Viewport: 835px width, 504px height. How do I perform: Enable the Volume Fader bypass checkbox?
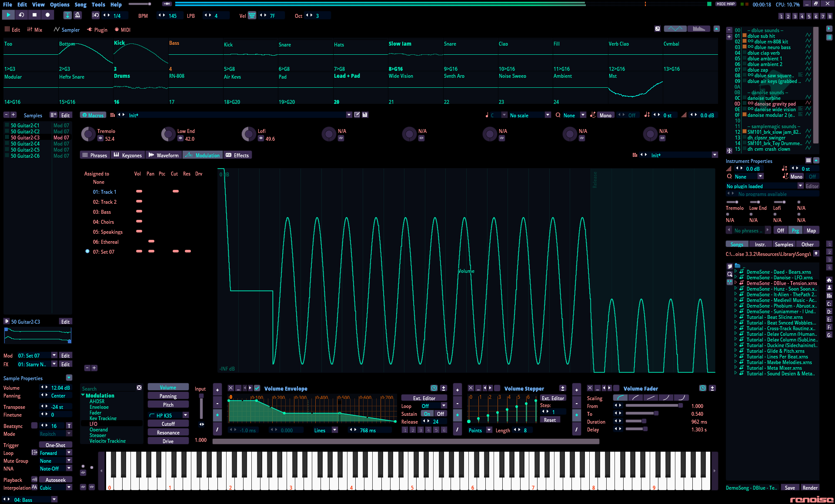(x=616, y=388)
